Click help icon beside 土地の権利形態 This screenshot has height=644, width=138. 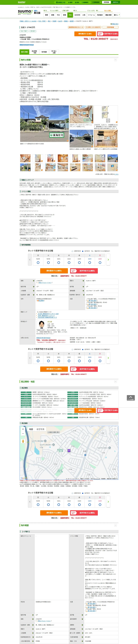tap(33, 641)
